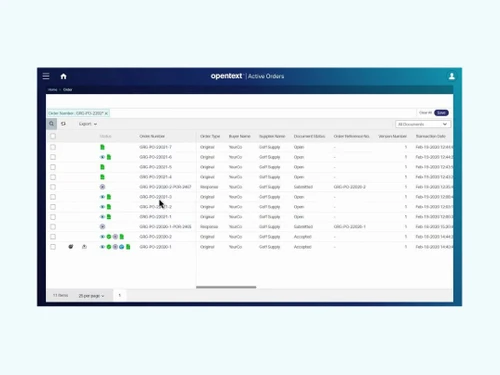Check the box for order GRG-PO-22021-3
500x375 pixels.
tap(53, 197)
